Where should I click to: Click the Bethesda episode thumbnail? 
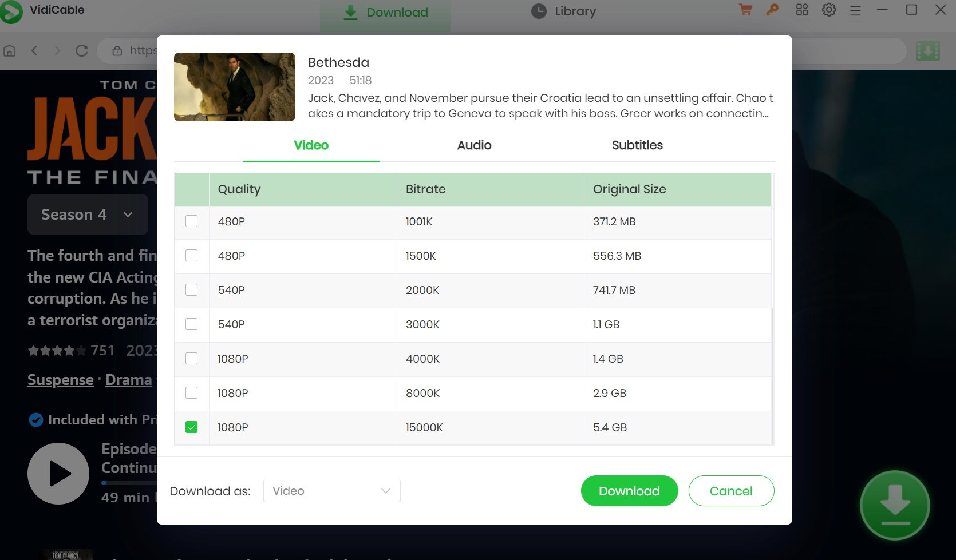point(235,87)
